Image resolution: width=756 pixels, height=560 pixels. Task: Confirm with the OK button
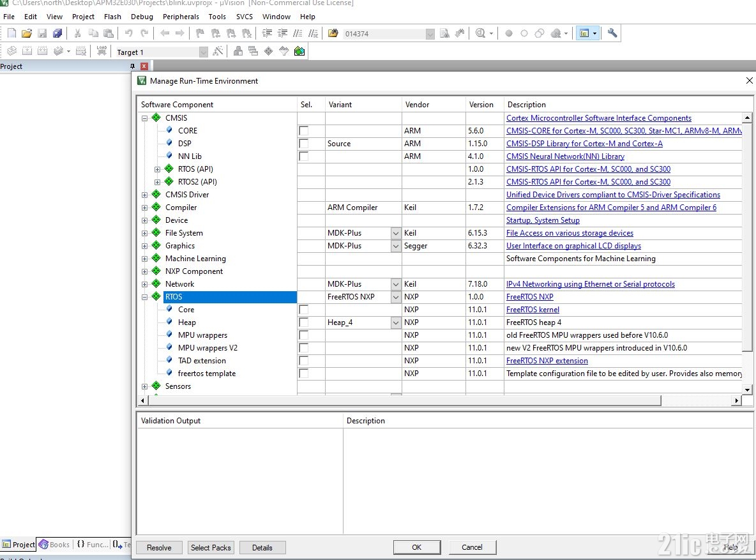point(416,547)
